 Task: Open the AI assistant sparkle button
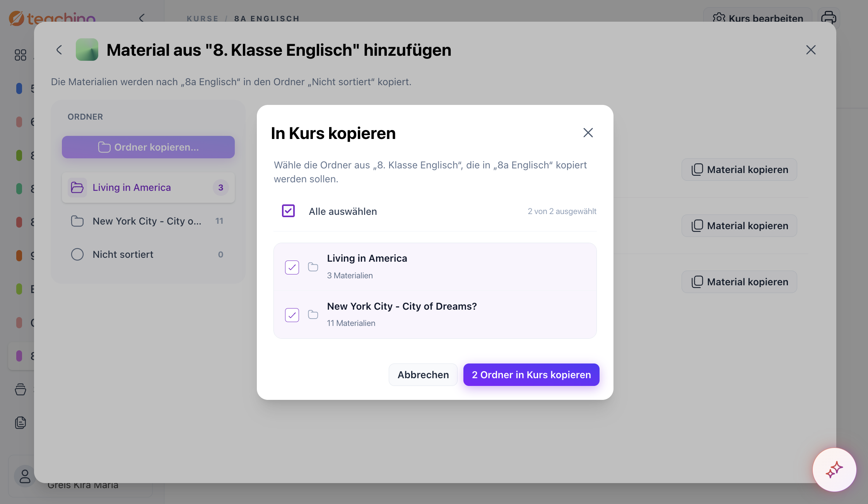[834, 470]
